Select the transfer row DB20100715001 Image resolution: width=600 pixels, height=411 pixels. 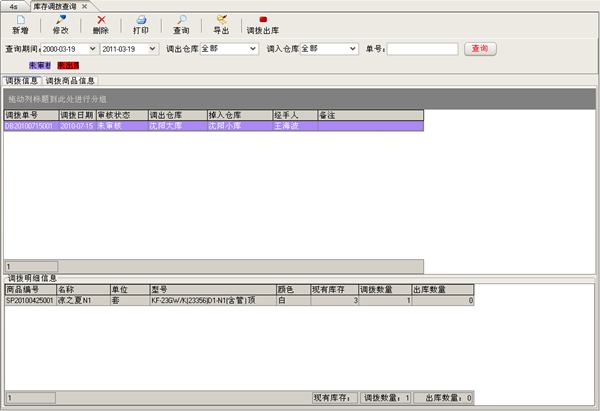[x=30, y=127]
